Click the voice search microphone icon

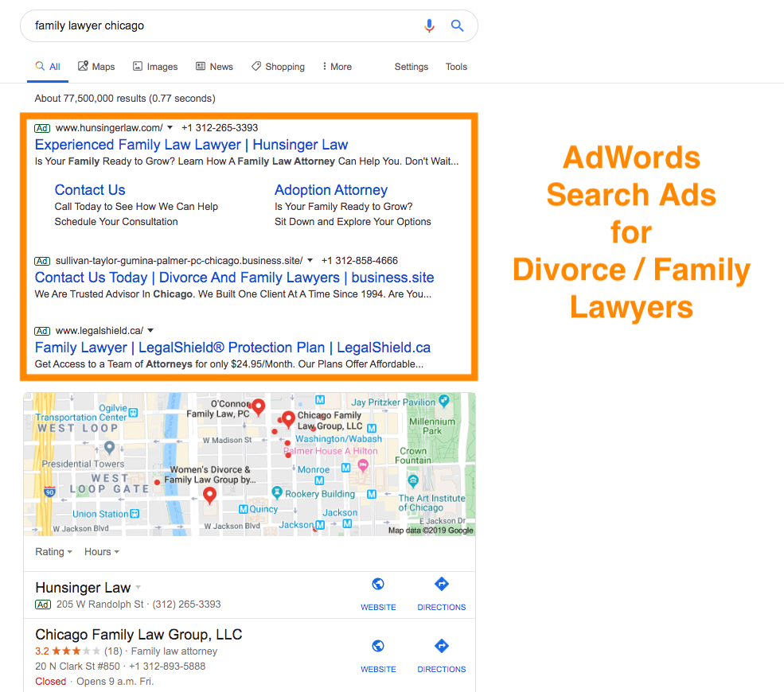tap(429, 25)
